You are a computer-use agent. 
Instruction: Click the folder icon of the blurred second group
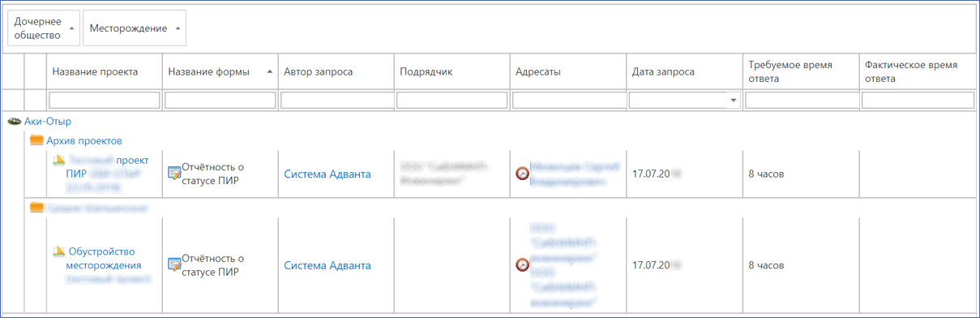click(x=36, y=208)
